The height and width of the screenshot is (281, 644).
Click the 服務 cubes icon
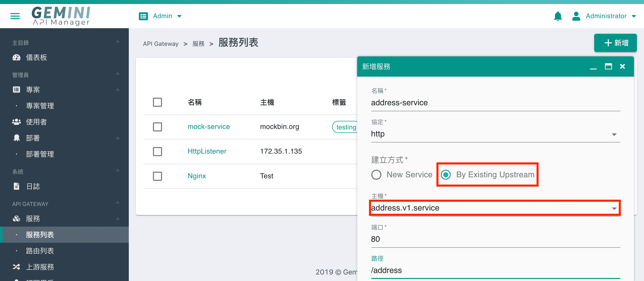[17, 219]
